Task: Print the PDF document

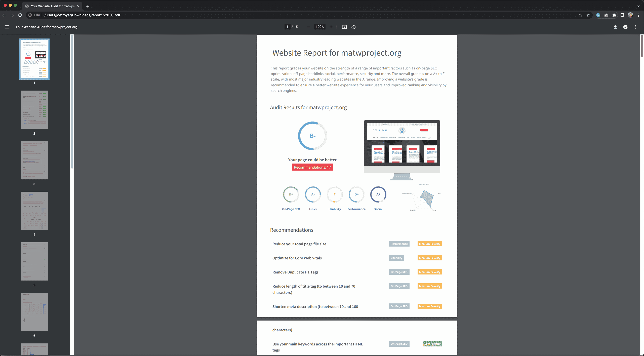Action: [625, 27]
